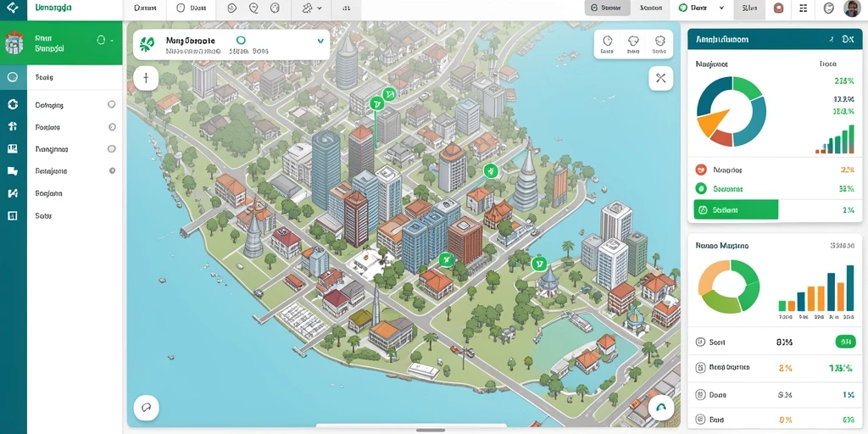Select the circle icon at top of left rail
Viewport: 868px width, 434px height.
click(x=12, y=77)
